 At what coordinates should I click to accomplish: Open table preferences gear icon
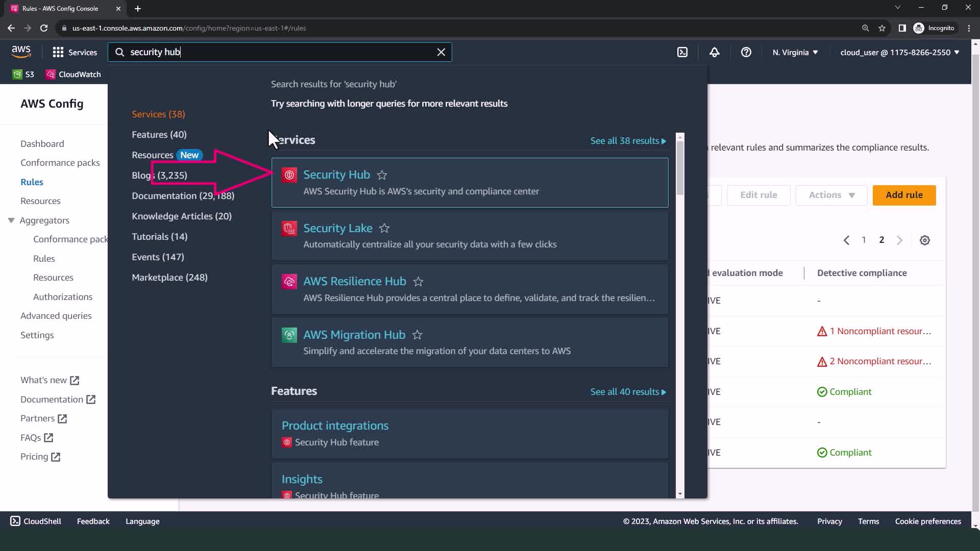point(924,240)
